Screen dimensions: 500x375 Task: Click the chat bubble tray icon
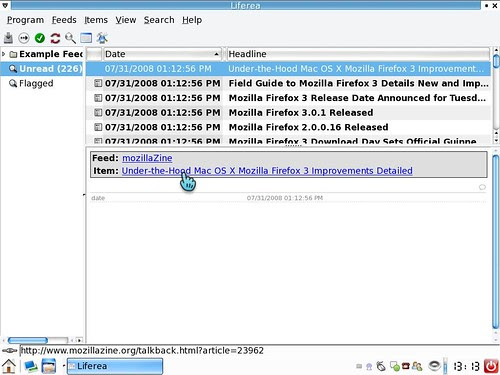click(395, 367)
